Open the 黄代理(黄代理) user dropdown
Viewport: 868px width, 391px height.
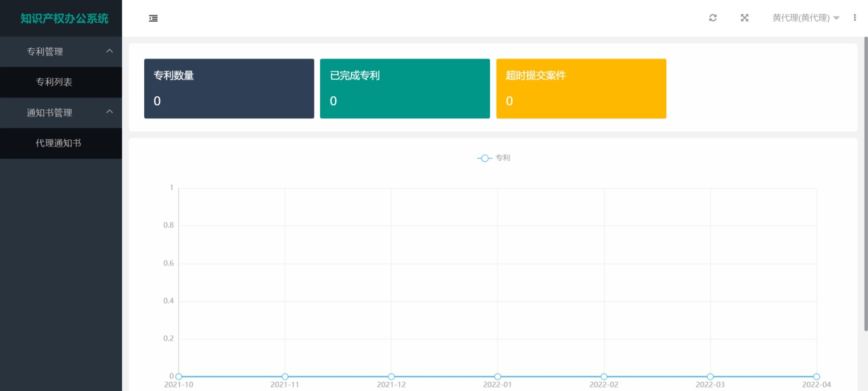tap(805, 18)
